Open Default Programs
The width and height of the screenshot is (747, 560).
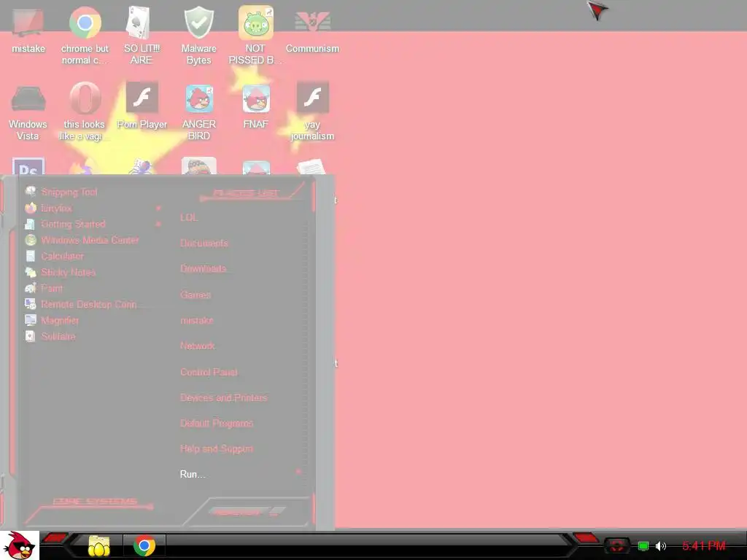point(217,424)
